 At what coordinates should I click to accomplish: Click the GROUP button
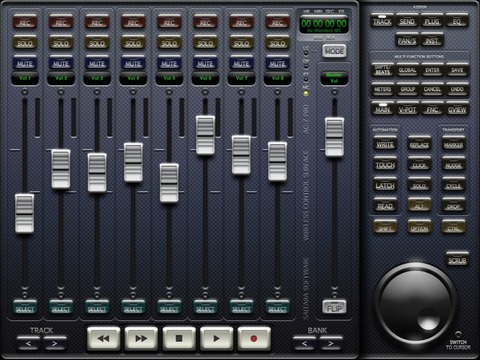coord(407,89)
